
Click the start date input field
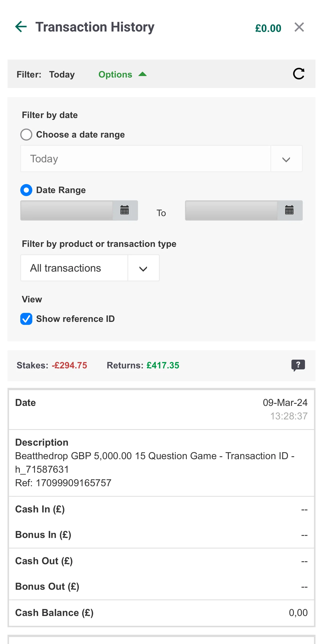tap(67, 210)
